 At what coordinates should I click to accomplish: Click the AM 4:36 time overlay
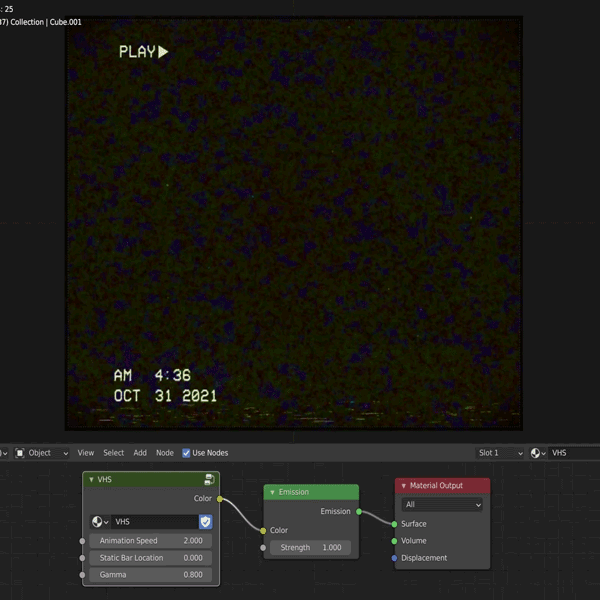pos(152,375)
